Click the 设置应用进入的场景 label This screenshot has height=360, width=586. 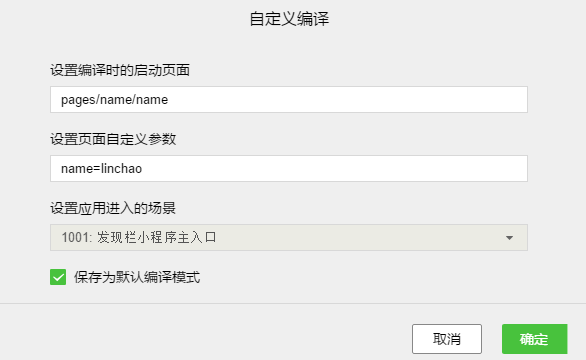pos(113,208)
